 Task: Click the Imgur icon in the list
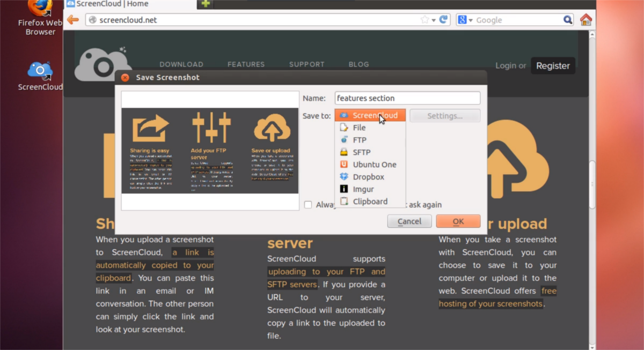tap(344, 189)
